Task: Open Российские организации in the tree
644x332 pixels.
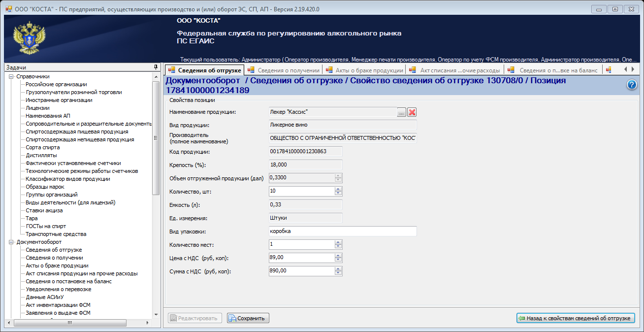Action: (56, 84)
